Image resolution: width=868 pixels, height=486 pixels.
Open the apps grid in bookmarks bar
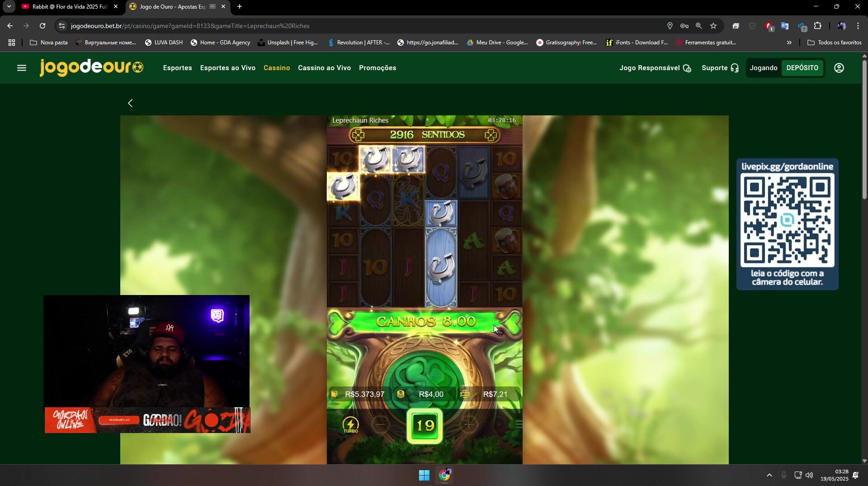click(x=12, y=43)
